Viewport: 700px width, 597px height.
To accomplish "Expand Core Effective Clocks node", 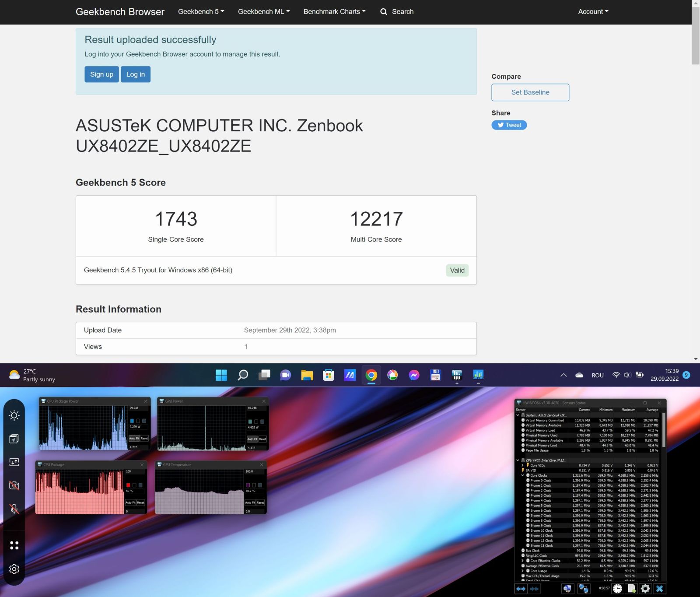I will [x=522, y=561].
